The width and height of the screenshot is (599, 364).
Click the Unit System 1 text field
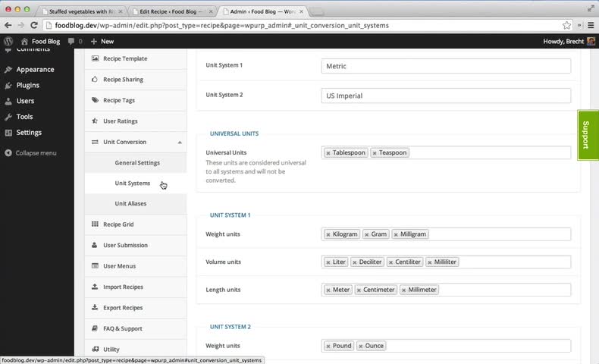point(446,66)
